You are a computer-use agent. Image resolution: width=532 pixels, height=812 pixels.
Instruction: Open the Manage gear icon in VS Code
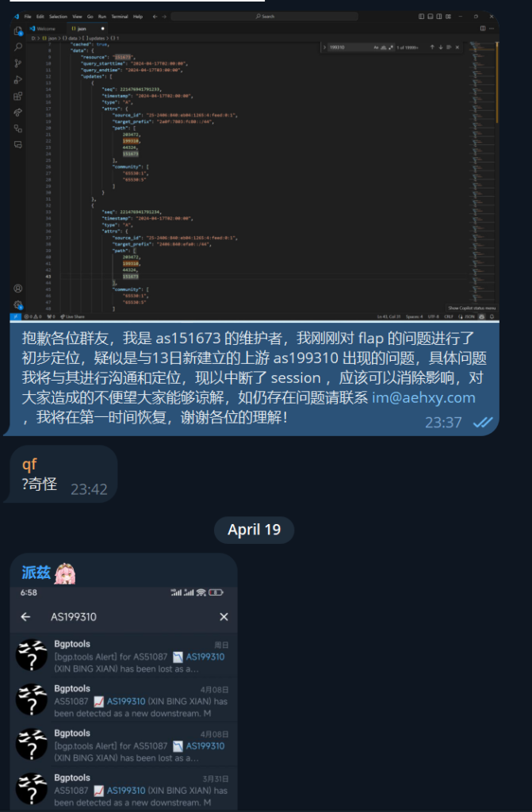(x=18, y=304)
